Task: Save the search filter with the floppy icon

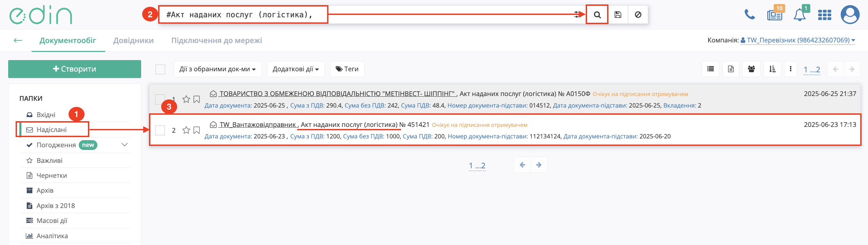Action: 618,15
